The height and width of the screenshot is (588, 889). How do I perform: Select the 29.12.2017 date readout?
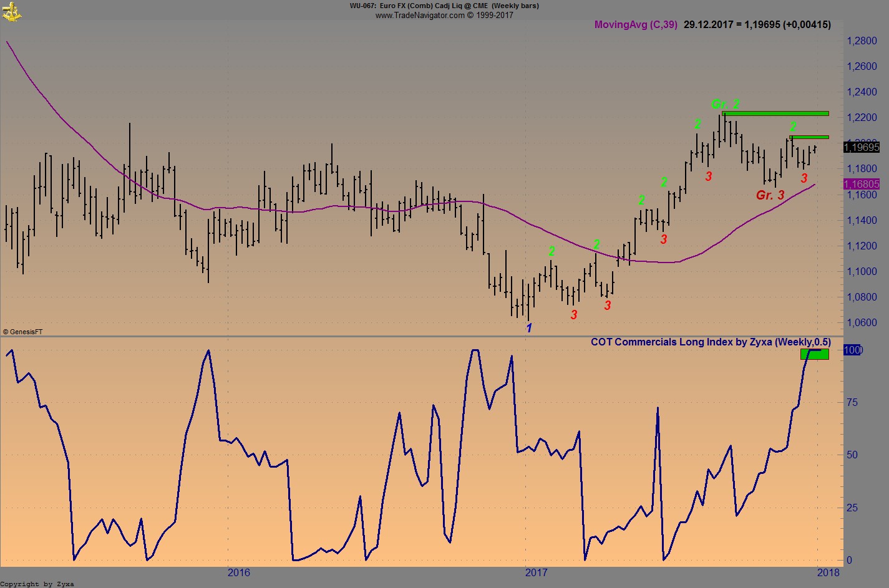708,25
